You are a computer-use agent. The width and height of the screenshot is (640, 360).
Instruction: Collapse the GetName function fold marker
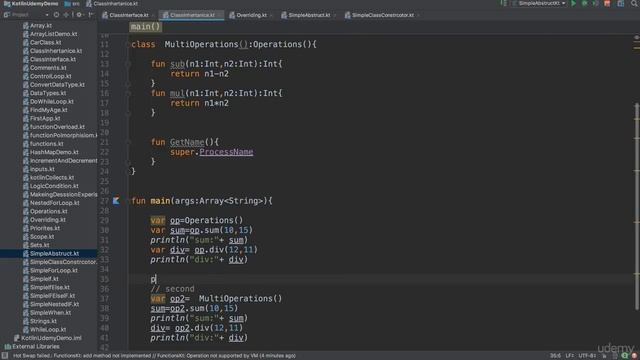tap(128, 142)
